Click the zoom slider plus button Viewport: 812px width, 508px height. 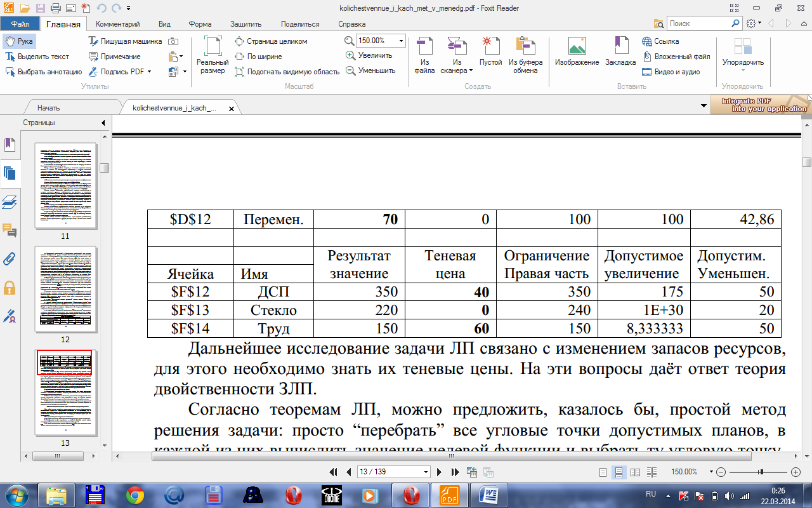coord(796,472)
